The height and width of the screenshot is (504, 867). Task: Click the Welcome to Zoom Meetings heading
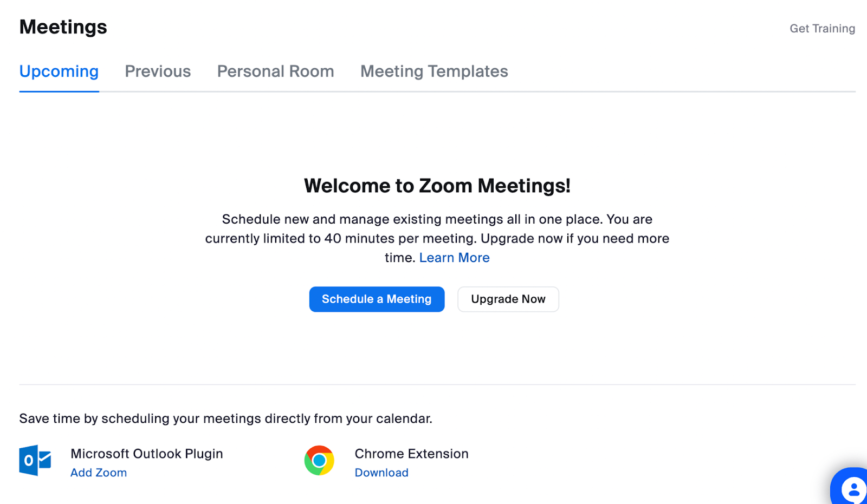(437, 186)
